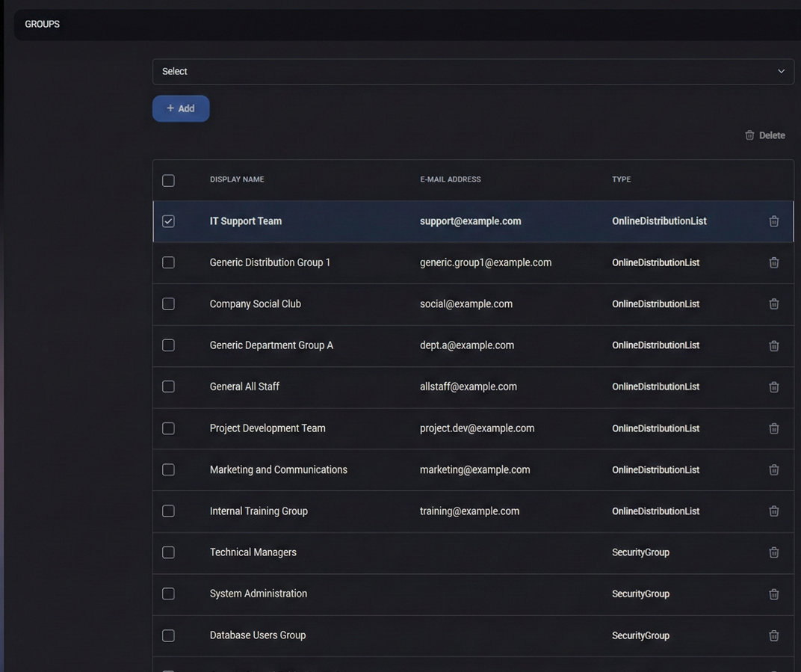
Task: Sort by Display Name column header
Action: pos(237,179)
